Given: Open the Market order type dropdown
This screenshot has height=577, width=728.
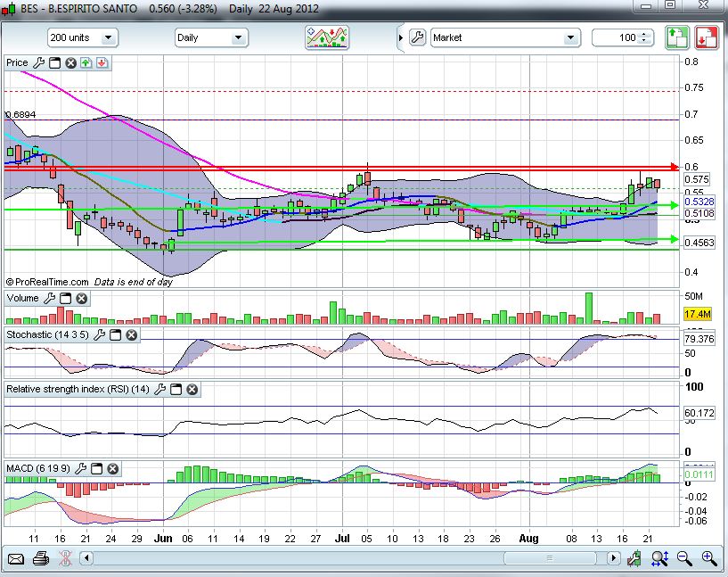Looking at the screenshot, I should (505, 37).
